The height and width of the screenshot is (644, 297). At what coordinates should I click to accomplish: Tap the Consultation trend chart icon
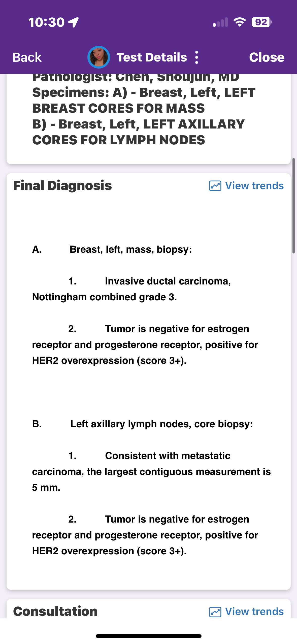click(x=215, y=612)
